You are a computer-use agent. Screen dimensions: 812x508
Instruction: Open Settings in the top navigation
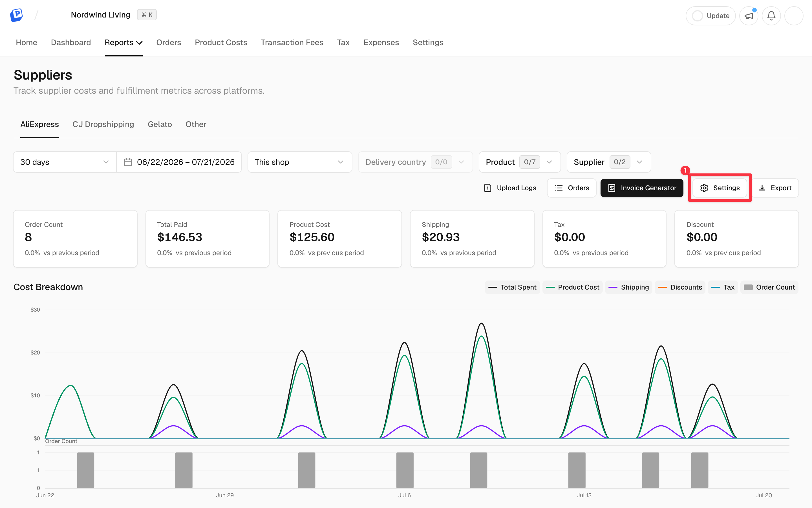[x=428, y=42]
